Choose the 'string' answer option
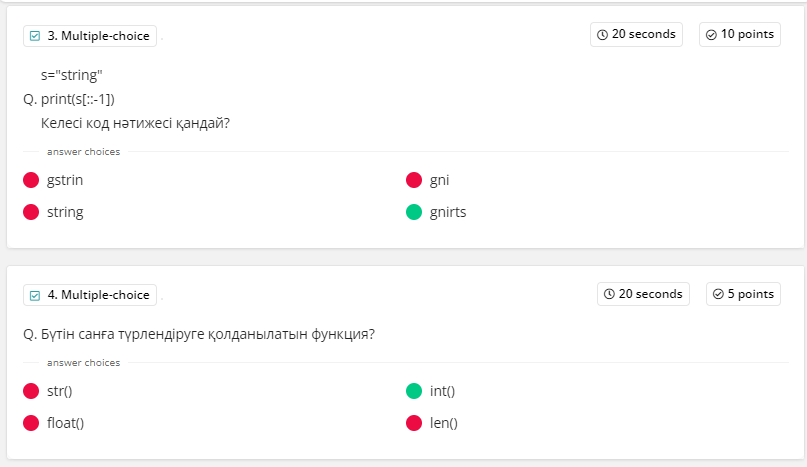The image size is (807, 467). coord(65,212)
